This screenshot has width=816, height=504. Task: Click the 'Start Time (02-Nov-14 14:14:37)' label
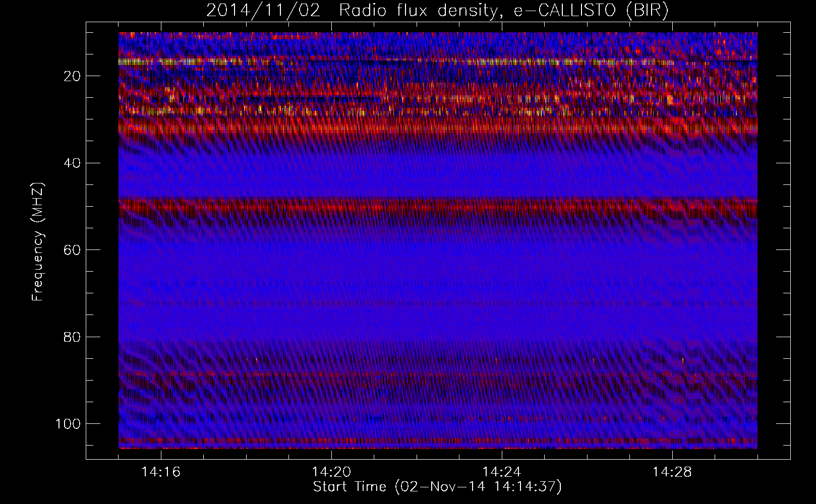click(437, 487)
